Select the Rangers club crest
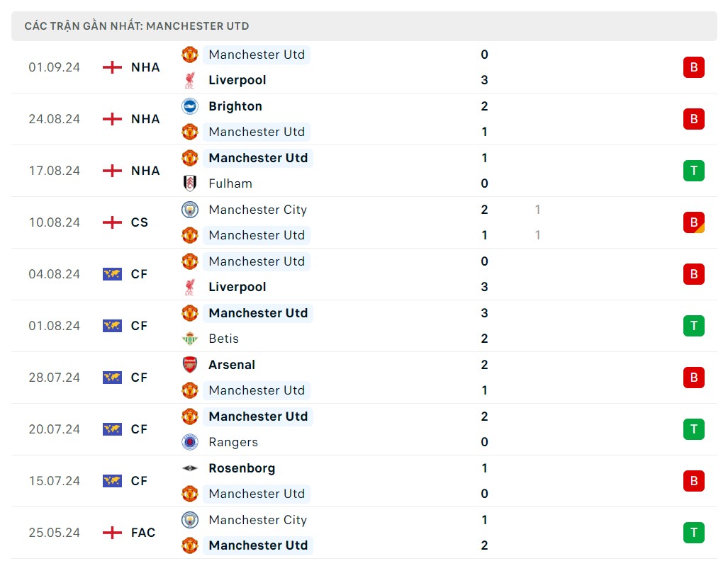Screen dimensions: 728x561 point(189,442)
